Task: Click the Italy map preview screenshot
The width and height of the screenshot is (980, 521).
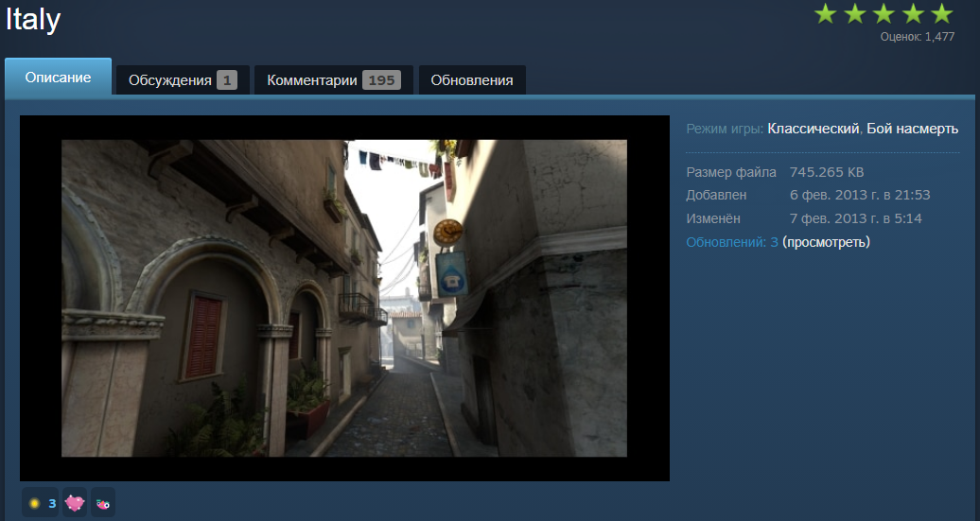Action: [x=344, y=298]
